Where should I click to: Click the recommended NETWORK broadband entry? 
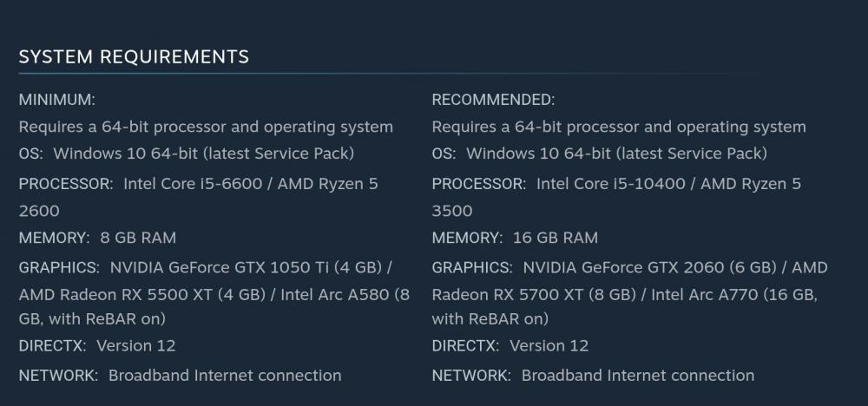point(638,375)
